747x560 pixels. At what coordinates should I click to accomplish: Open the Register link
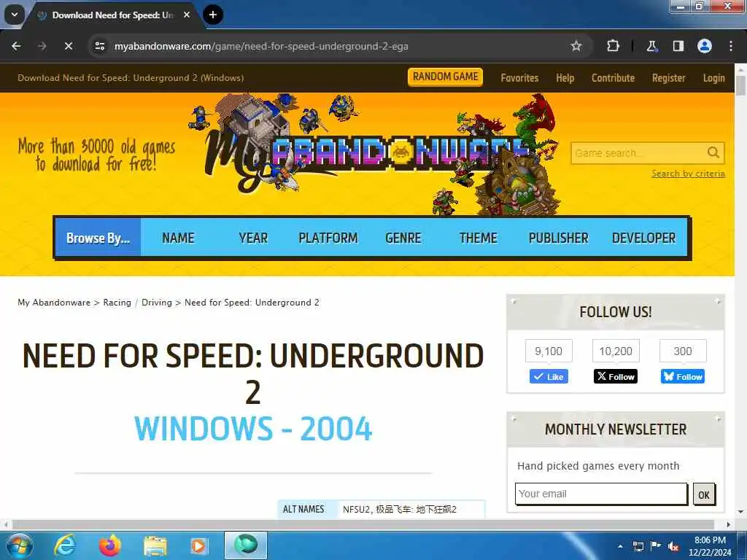(x=669, y=77)
